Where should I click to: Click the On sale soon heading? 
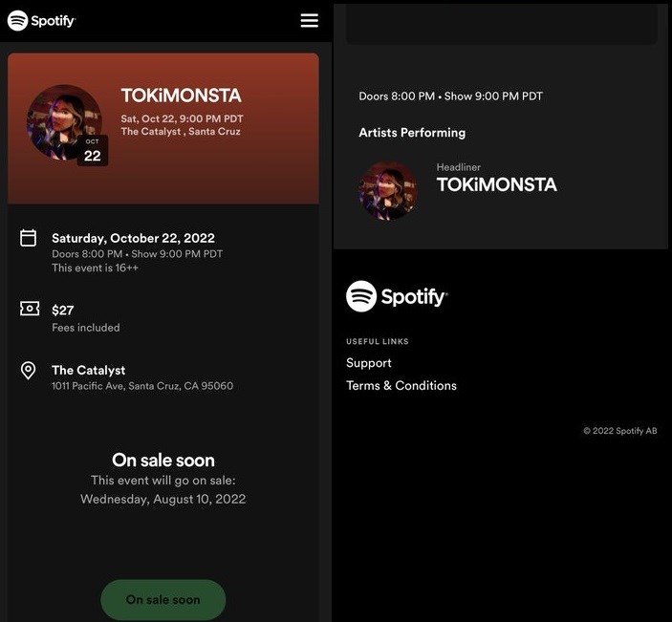click(x=163, y=461)
